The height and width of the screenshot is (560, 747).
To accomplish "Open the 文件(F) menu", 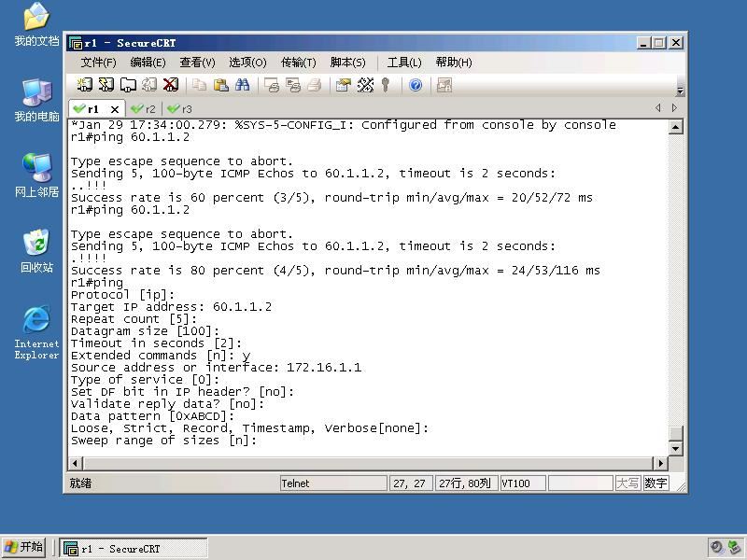I will [x=98, y=63].
